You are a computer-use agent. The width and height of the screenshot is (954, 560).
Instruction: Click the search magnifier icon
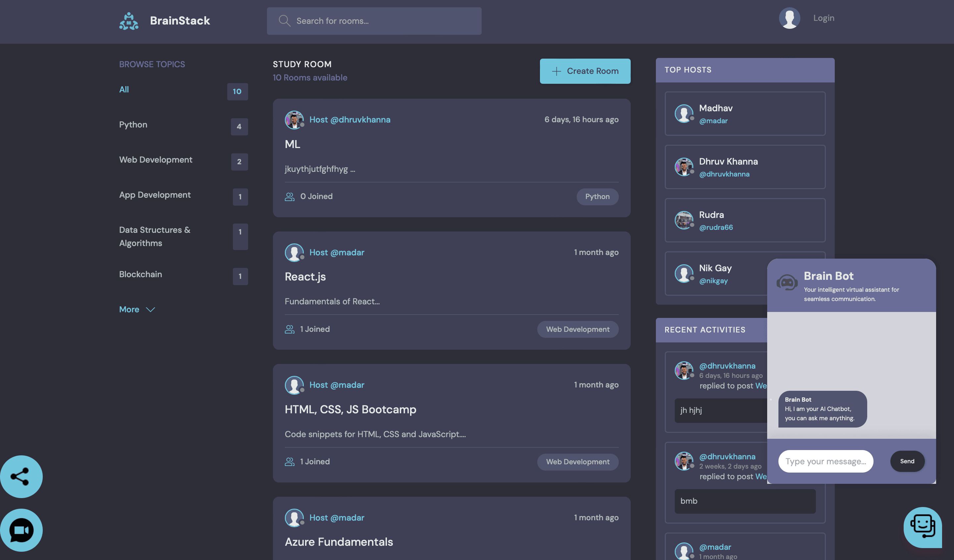click(x=284, y=21)
